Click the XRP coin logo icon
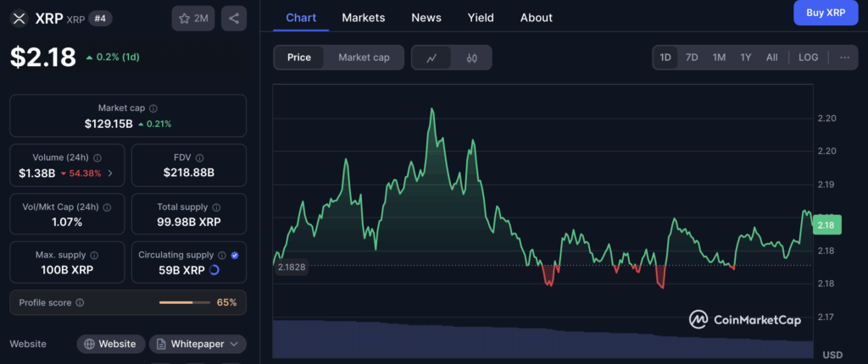 (x=19, y=19)
